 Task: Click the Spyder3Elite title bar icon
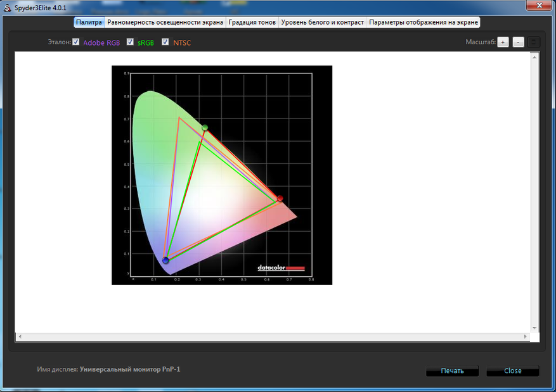click(7, 8)
